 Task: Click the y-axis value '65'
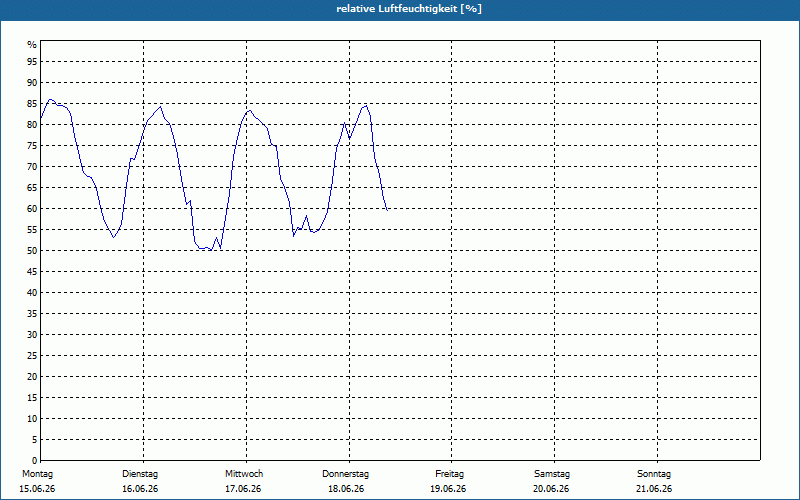pos(32,188)
